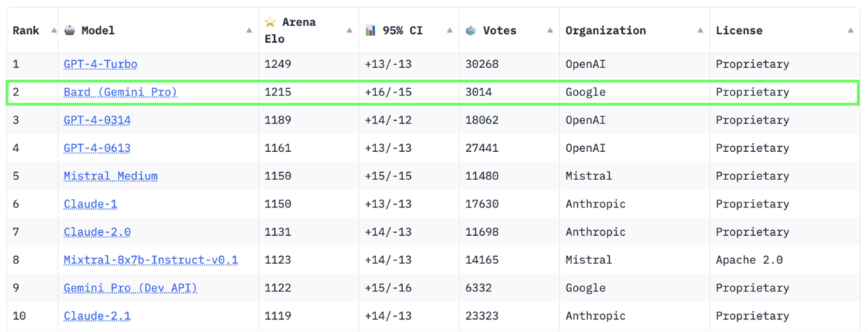Open the Mixtral-8x7b-Instruct-v0.1 link
868x332 pixels.
click(x=150, y=260)
